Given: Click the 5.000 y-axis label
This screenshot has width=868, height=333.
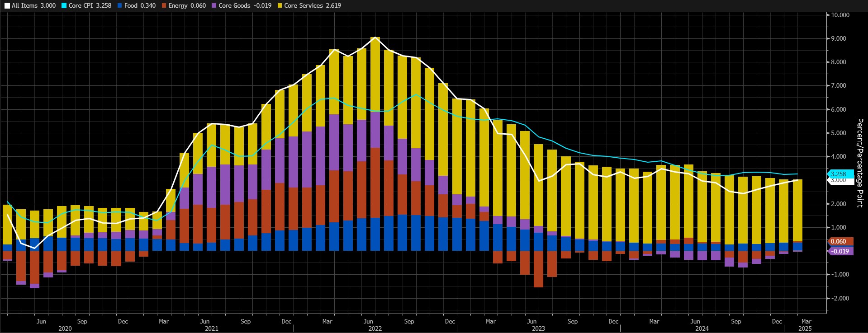Looking at the screenshot, I should (839, 133).
